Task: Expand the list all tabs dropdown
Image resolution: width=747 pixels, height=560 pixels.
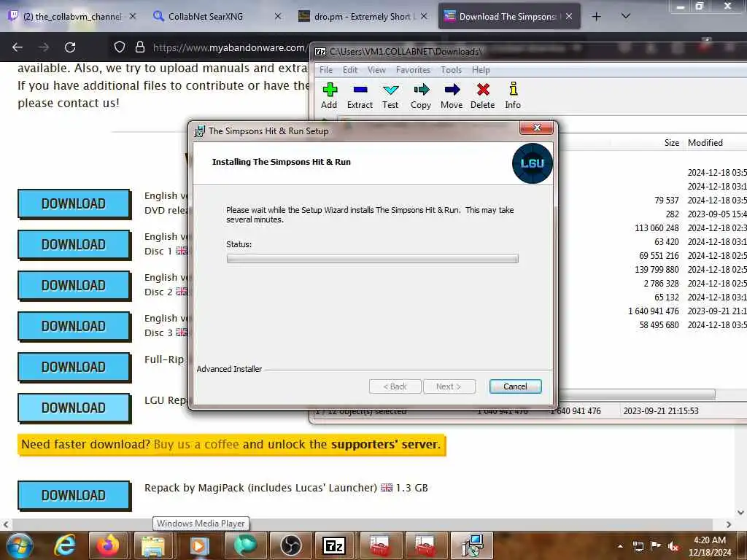Action: (626, 16)
